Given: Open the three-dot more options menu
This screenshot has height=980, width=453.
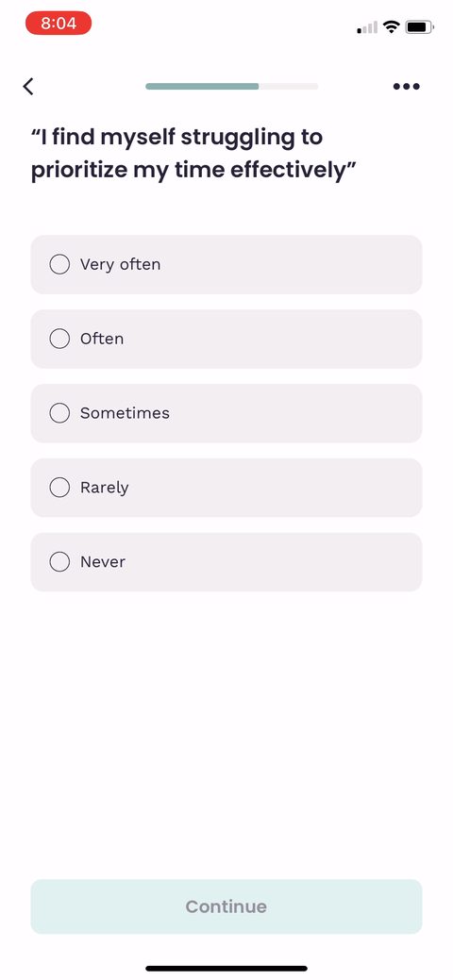Looking at the screenshot, I should 406,86.
